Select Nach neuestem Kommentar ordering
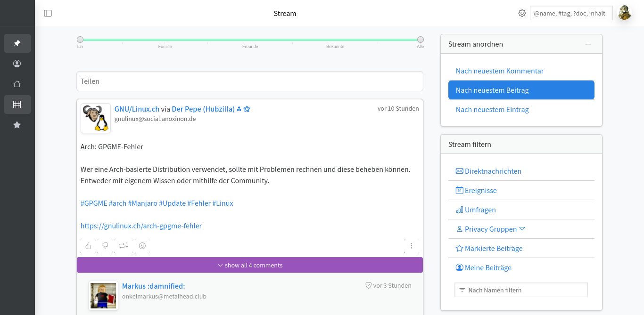Viewport: 644px width, 315px height. click(x=500, y=71)
